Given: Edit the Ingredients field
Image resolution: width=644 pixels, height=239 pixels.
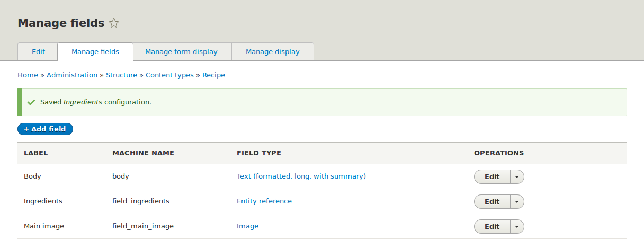Looking at the screenshot, I should 492,201.
